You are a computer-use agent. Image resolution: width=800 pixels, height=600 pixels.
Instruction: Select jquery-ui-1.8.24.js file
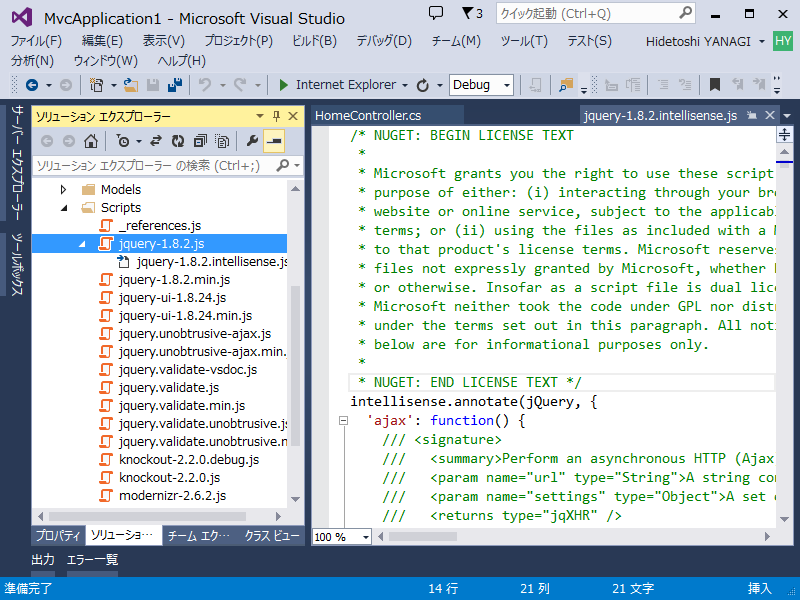click(x=172, y=297)
